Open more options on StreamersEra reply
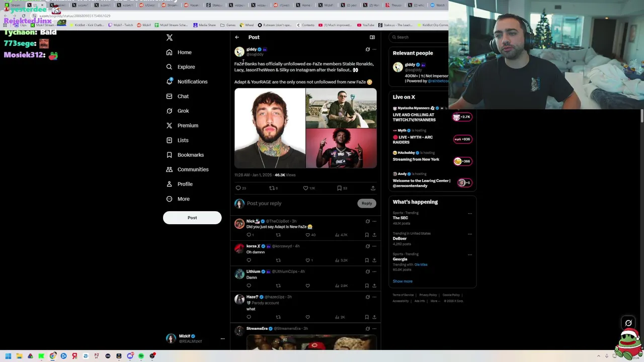This screenshot has width=644, height=362. coord(374,329)
